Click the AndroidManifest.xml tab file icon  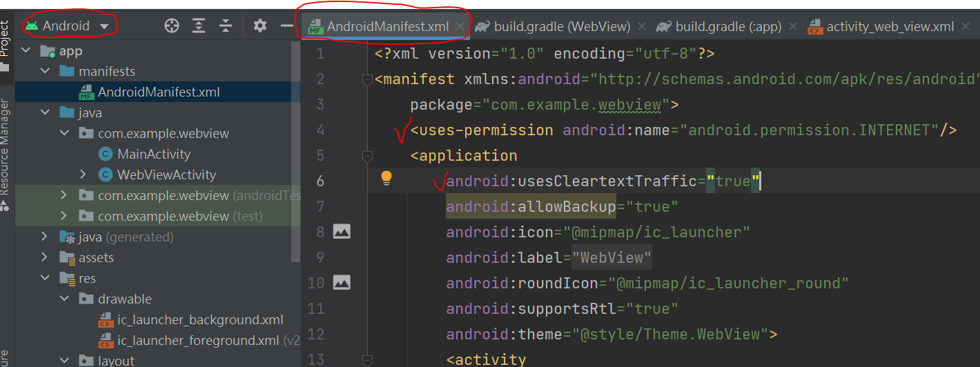pos(315,27)
